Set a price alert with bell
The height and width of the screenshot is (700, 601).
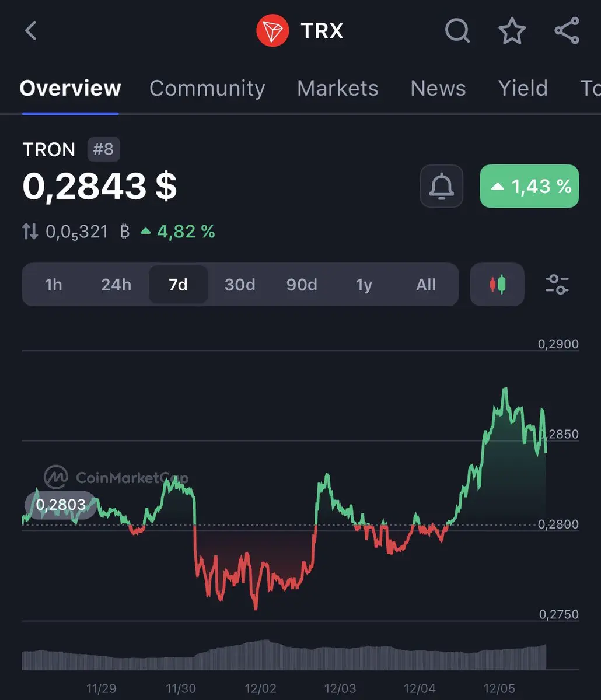coord(442,186)
